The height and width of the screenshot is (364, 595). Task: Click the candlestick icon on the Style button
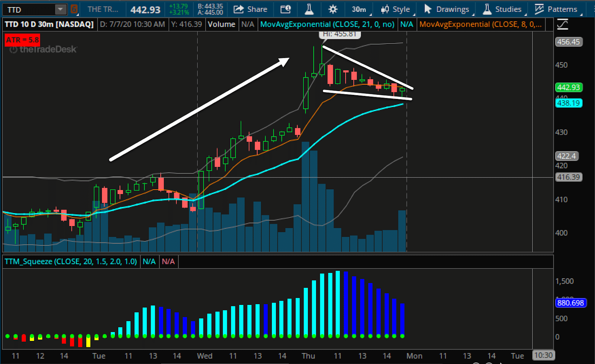coord(385,9)
